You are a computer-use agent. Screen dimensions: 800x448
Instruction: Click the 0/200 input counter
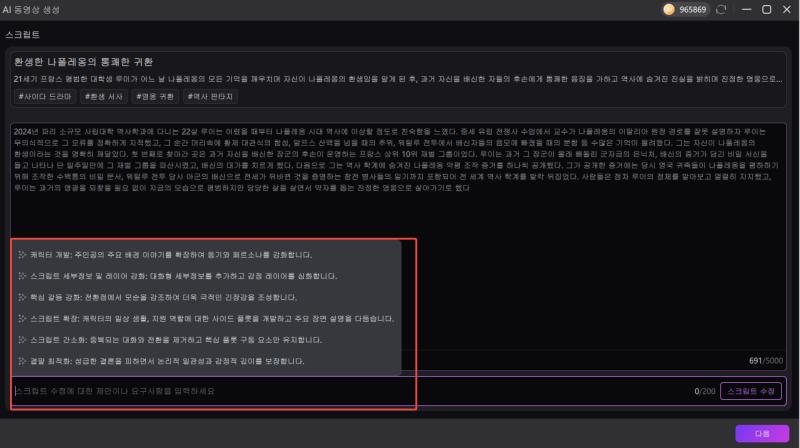coord(705,391)
